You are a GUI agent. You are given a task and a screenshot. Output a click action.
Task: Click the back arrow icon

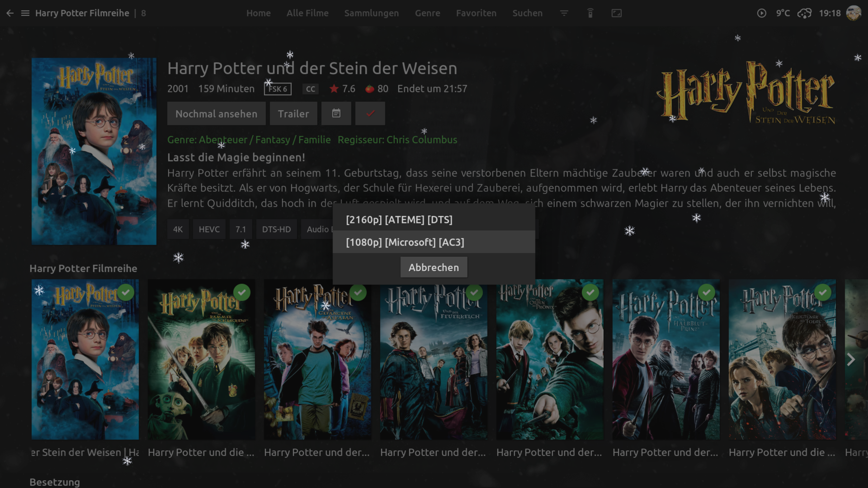(x=10, y=13)
